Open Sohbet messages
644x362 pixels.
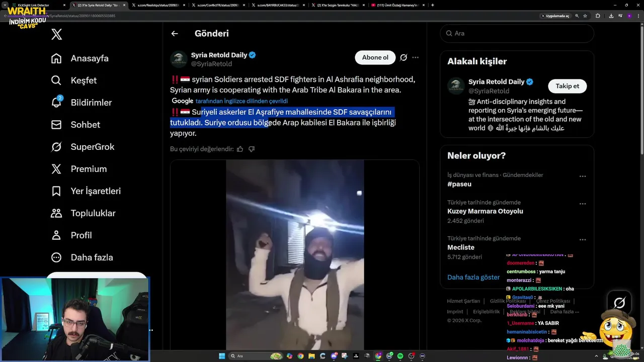click(x=75, y=125)
